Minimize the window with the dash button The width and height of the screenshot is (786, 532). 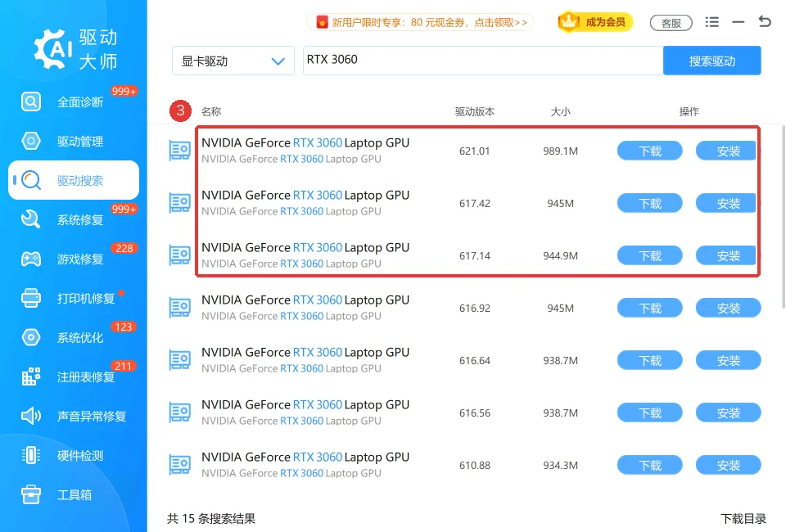click(738, 22)
